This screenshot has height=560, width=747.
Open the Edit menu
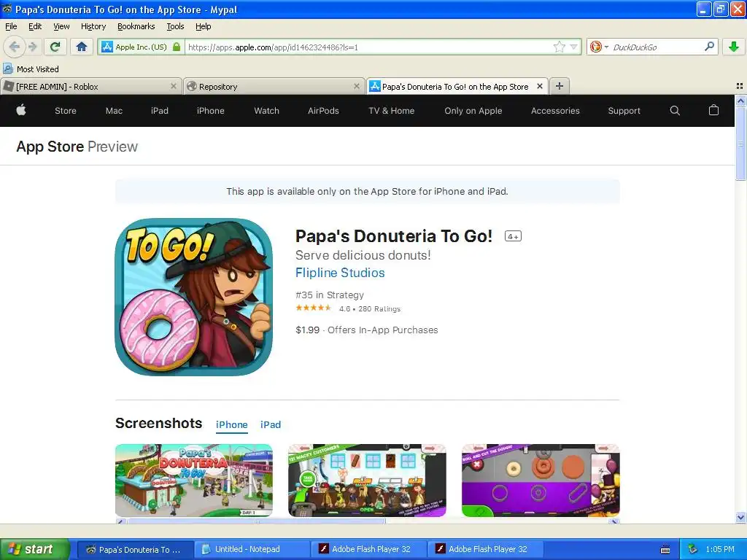pos(35,26)
